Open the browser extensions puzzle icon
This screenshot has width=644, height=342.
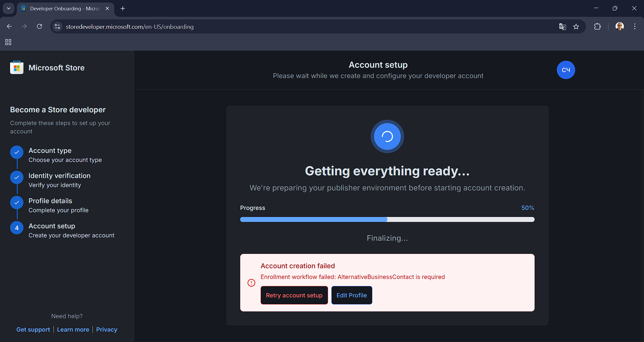[x=598, y=26]
